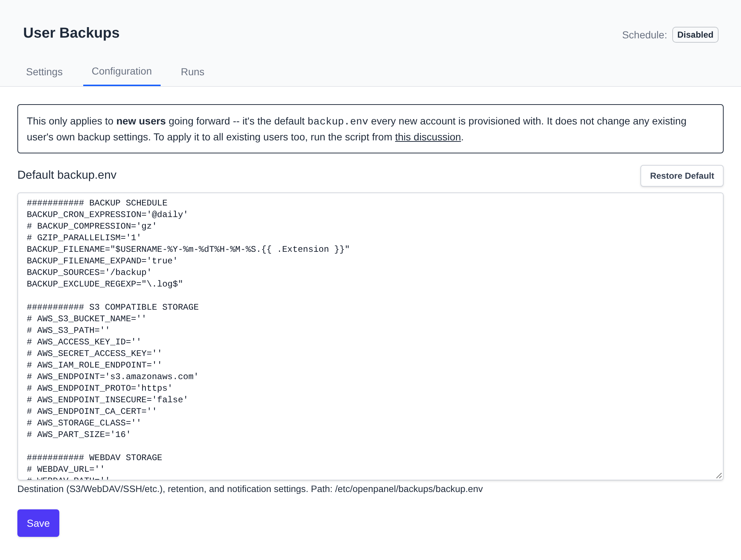The height and width of the screenshot is (560, 741).
Task: Click the backup.env path help text
Action: point(250,489)
